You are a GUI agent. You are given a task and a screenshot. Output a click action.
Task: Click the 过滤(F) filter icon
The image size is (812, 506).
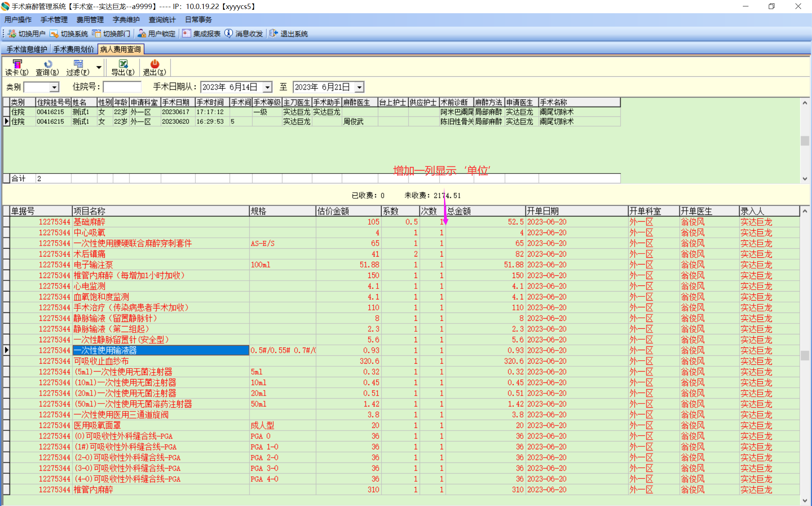pyautogui.click(x=78, y=64)
